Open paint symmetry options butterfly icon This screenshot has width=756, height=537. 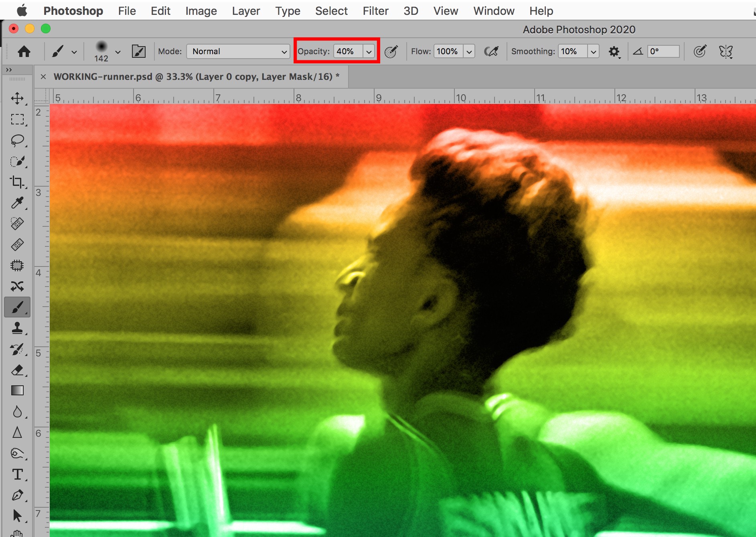pos(726,51)
